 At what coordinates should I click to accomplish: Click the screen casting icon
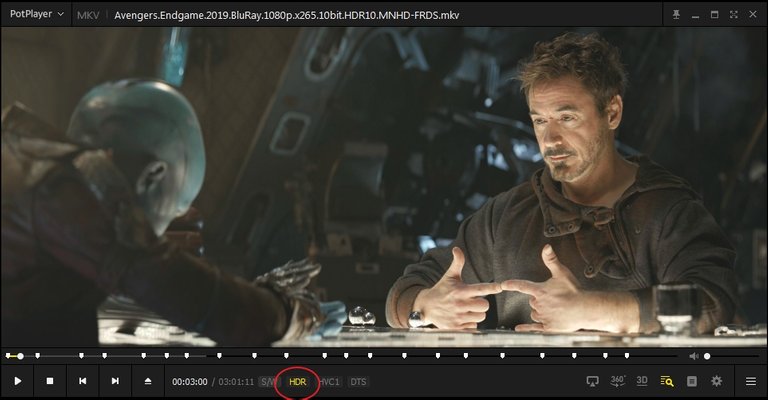pos(592,381)
